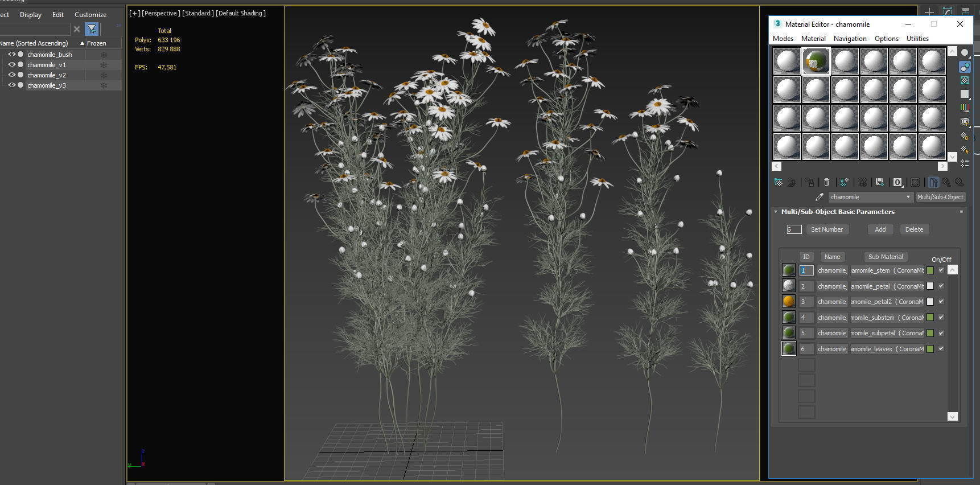980x485 pixels.
Task: Open Customize menu in Scene Explorer
Action: tap(90, 15)
